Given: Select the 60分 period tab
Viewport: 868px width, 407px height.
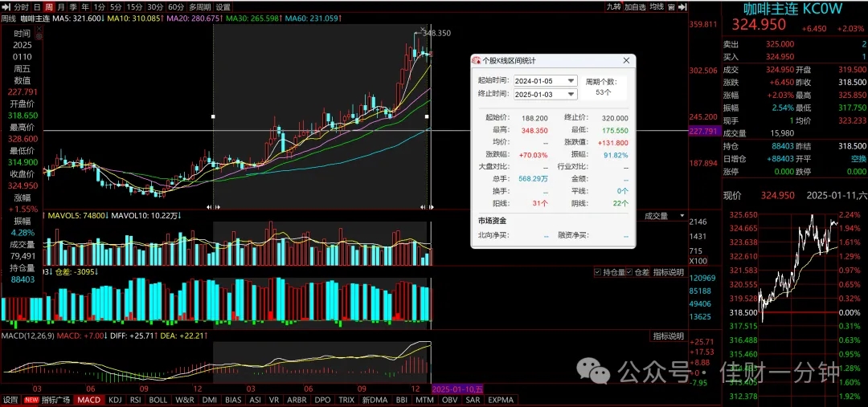Looking at the screenshot, I should (175, 7).
